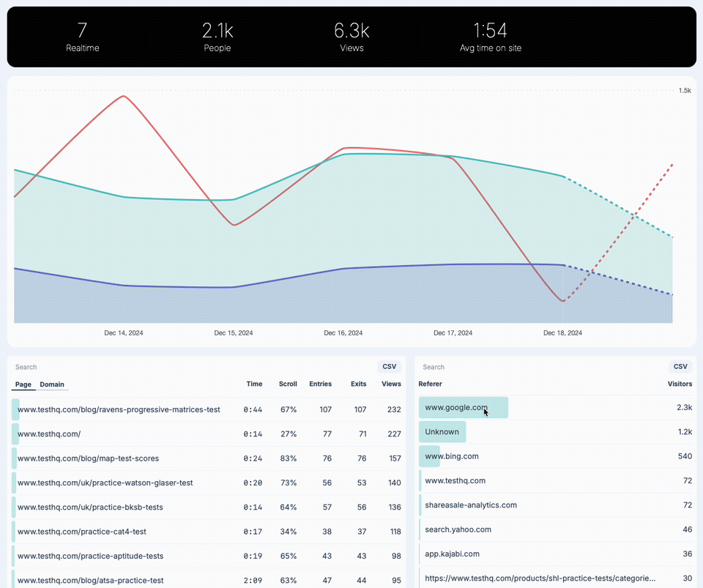Select the practice-cat4-test page row
The width and height of the screenshot is (703, 588).
(89, 532)
